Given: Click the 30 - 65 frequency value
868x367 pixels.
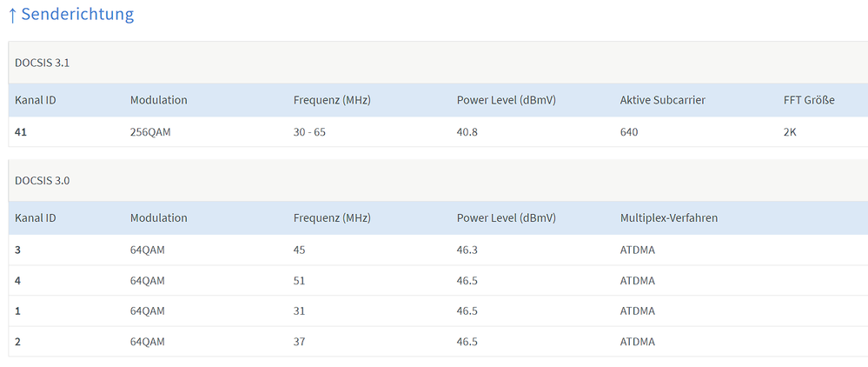Looking at the screenshot, I should click(309, 132).
